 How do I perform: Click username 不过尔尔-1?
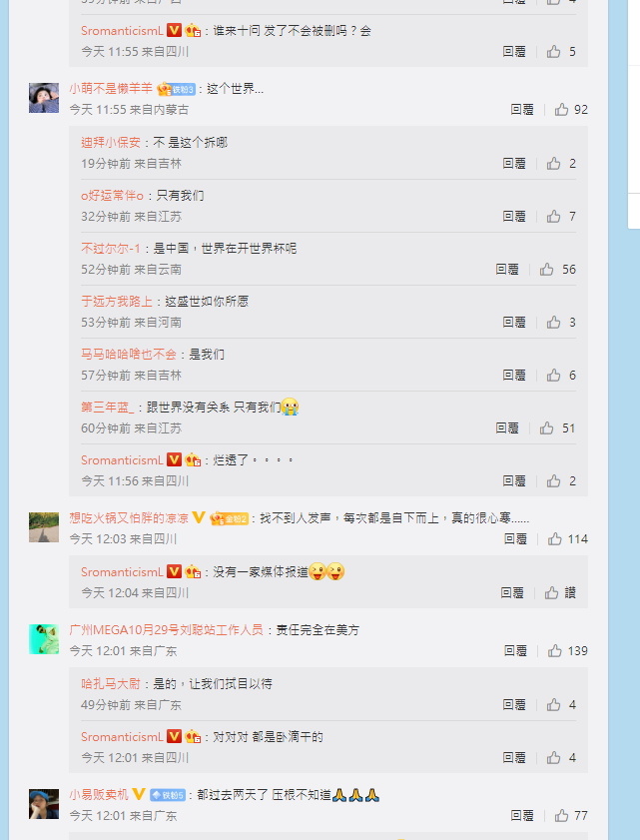pos(111,249)
